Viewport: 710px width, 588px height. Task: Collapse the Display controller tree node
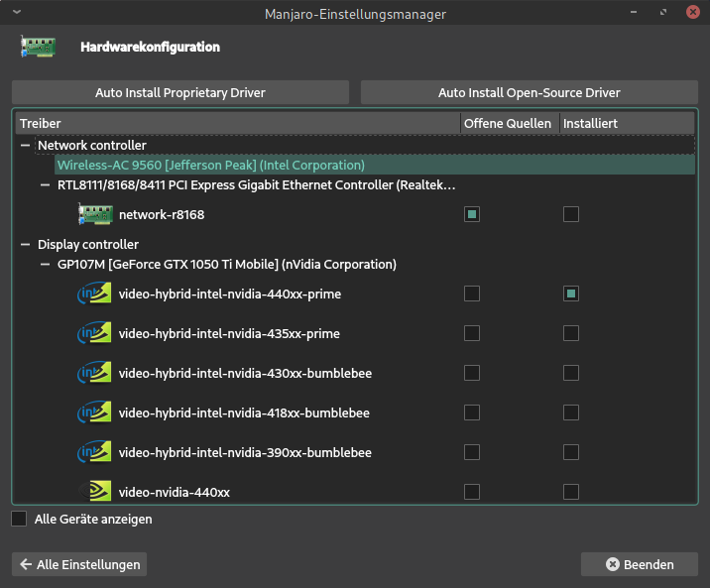[25, 245]
